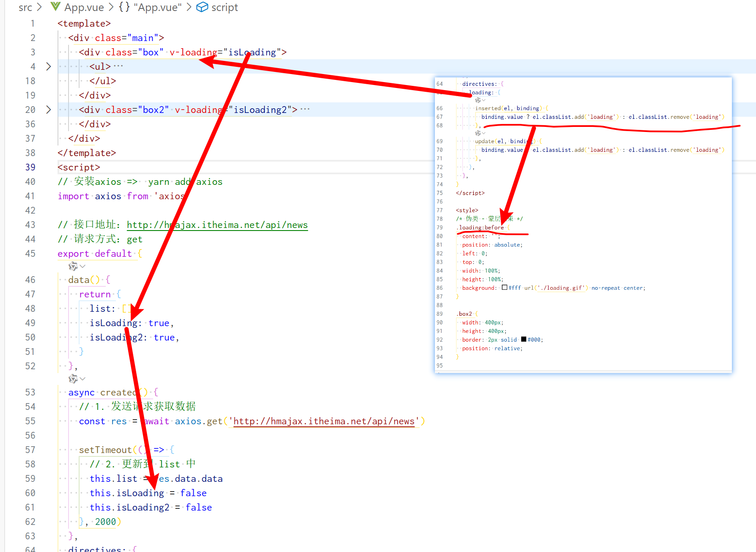Select line number 60 in the gutter
Screen dimensions: 756x552
pyautogui.click(x=30, y=493)
